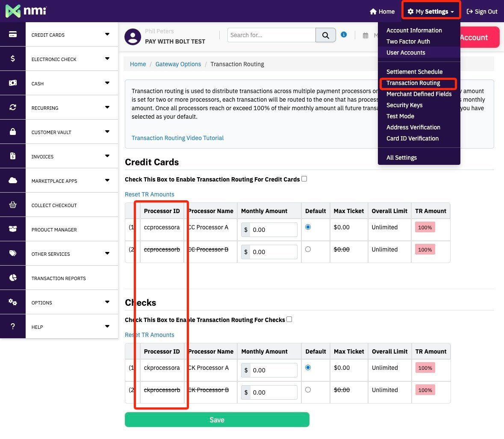This screenshot has width=504, height=439.
Task: Click the blue info icon near search
Action: (344, 34)
